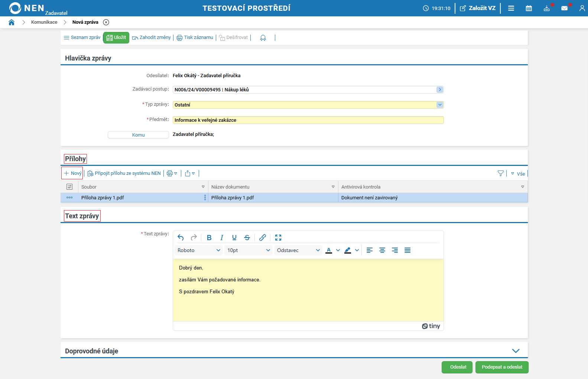Viewport: 588px width, 379px height.
Task: Open the text color picker arrow
Action: [x=338, y=250]
